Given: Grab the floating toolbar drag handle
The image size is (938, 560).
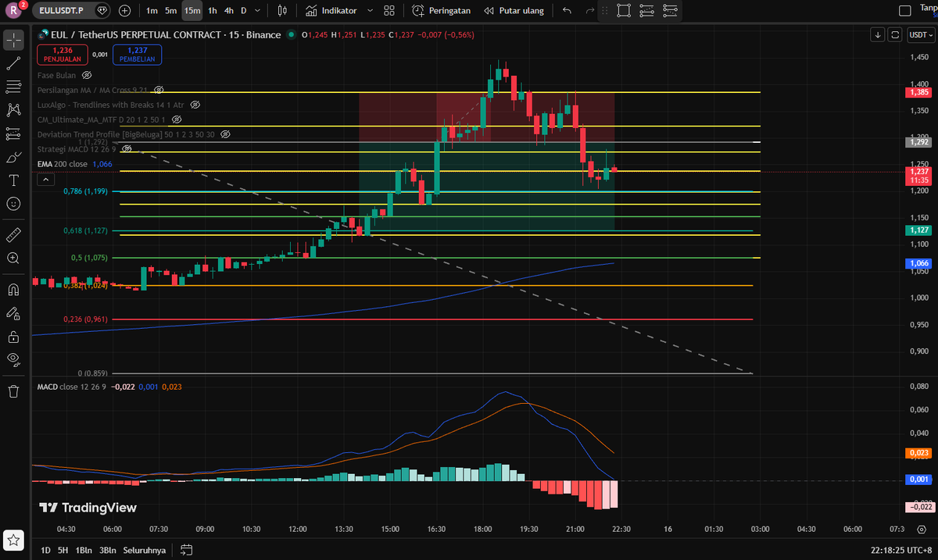Looking at the screenshot, I should point(604,11).
